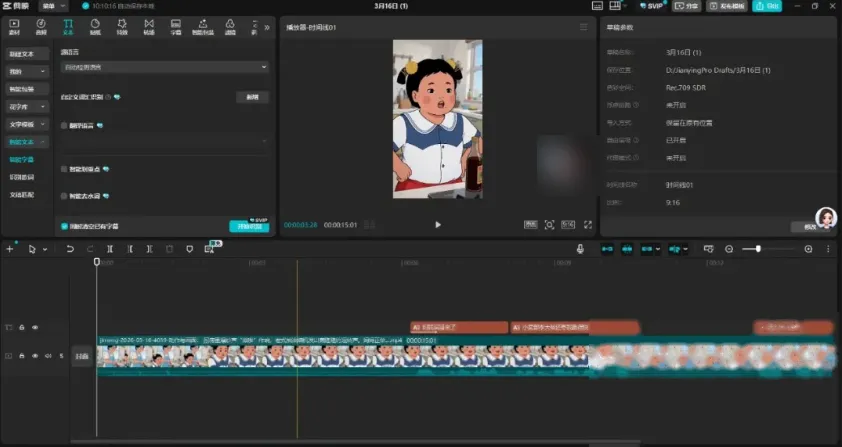842x447 pixels.
Task: Open the Captions (字幕) tab
Action: (x=176, y=27)
